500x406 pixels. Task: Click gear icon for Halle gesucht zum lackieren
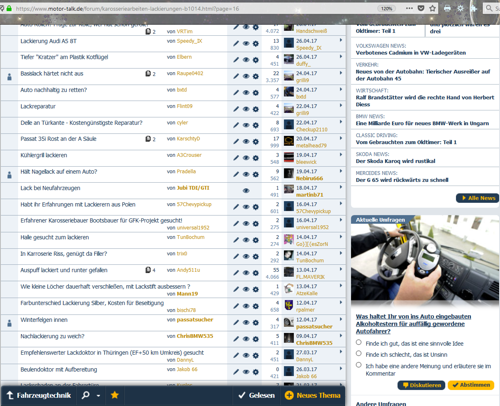(x=256, y=240)
